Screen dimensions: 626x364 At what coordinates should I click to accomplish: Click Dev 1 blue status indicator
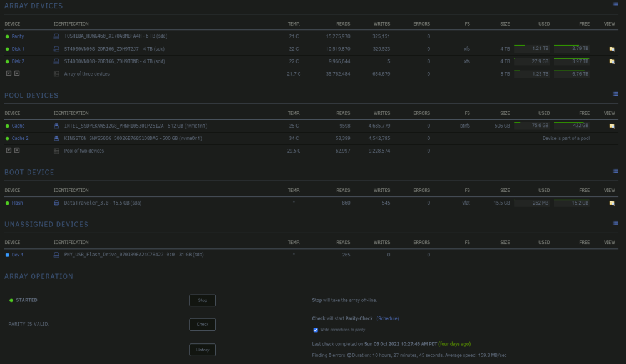pyautogui.click(x=7, y=255)
